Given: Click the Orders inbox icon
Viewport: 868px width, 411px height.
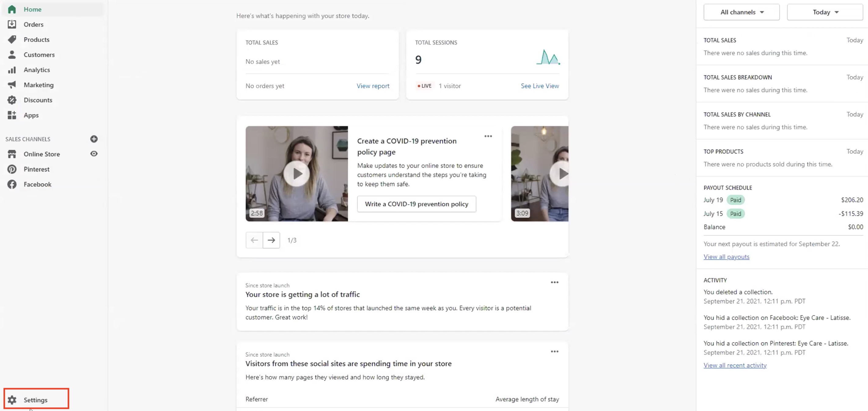Looking at the screenshot, I should tap(12, 24).
